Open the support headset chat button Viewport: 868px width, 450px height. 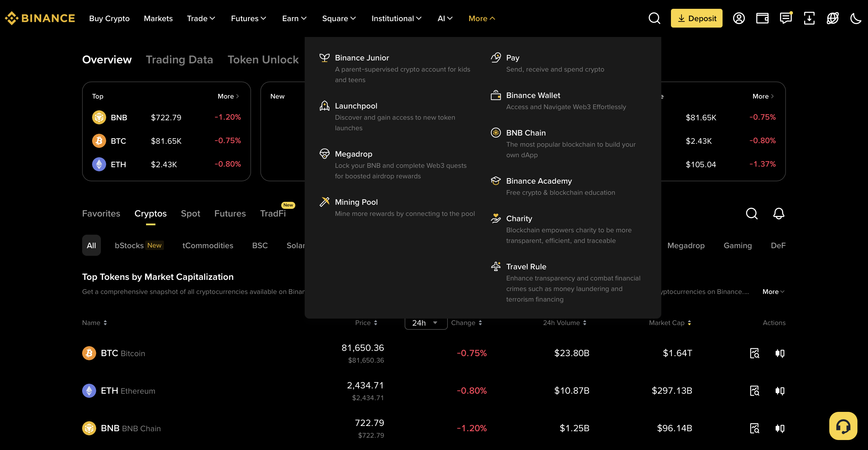click(x=843, y=426)
